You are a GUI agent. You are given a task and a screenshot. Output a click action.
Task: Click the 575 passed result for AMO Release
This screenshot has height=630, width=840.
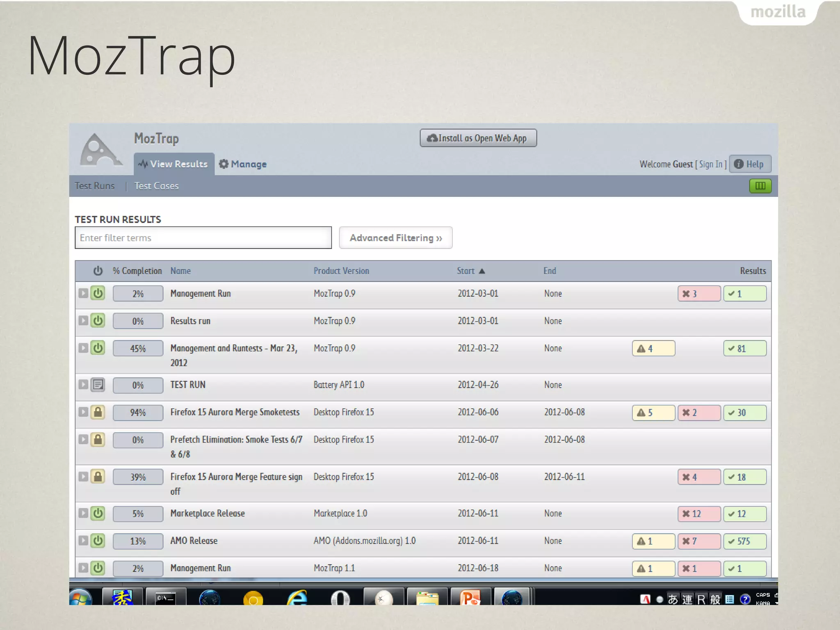point(745,541)
